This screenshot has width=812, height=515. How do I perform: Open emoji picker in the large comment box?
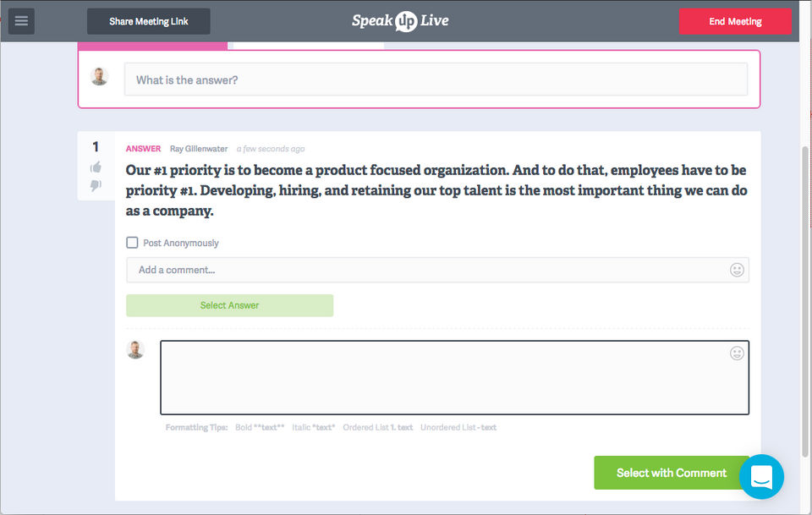click(737, 353)
